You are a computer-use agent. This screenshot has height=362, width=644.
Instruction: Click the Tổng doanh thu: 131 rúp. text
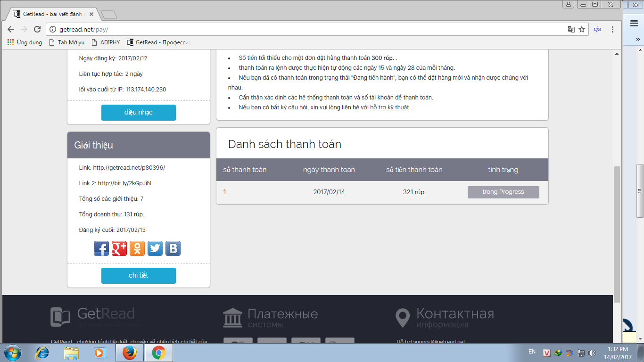click(x=112, y=214)
